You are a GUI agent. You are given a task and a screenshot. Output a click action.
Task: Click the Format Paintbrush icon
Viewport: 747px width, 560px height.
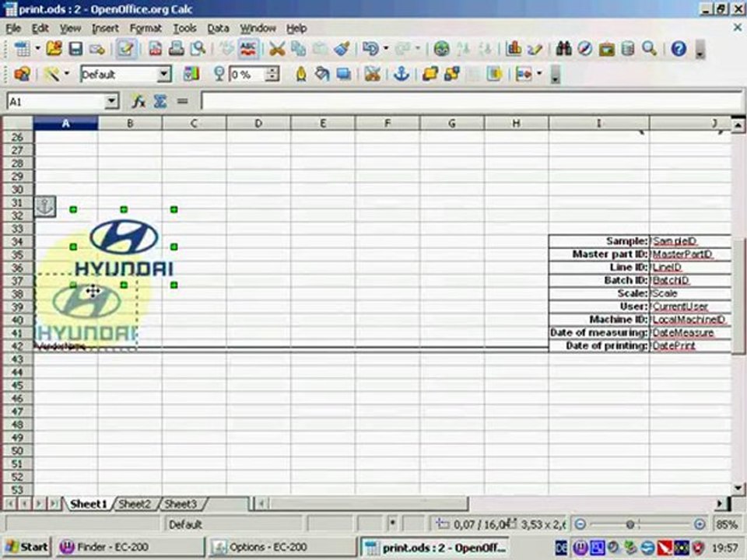point(342,48)
